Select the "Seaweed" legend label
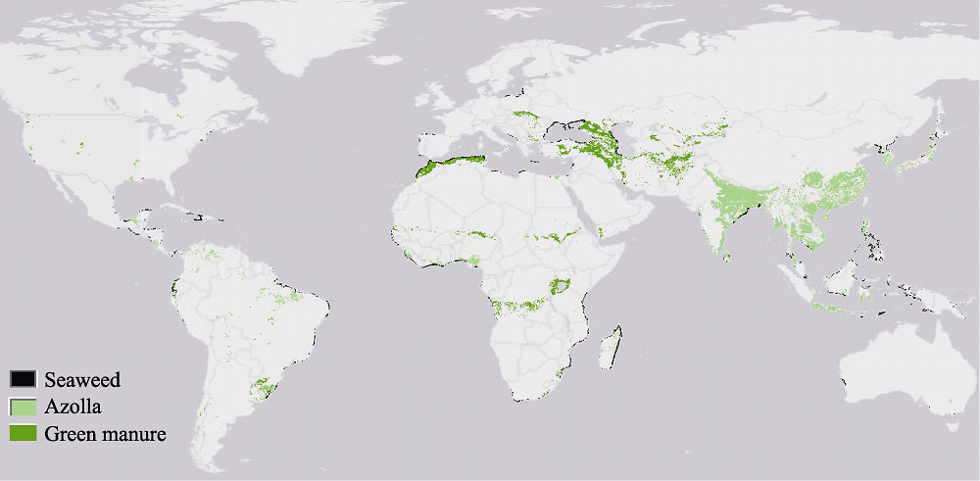This screenshot has width=980, height=481. [82, 379]
